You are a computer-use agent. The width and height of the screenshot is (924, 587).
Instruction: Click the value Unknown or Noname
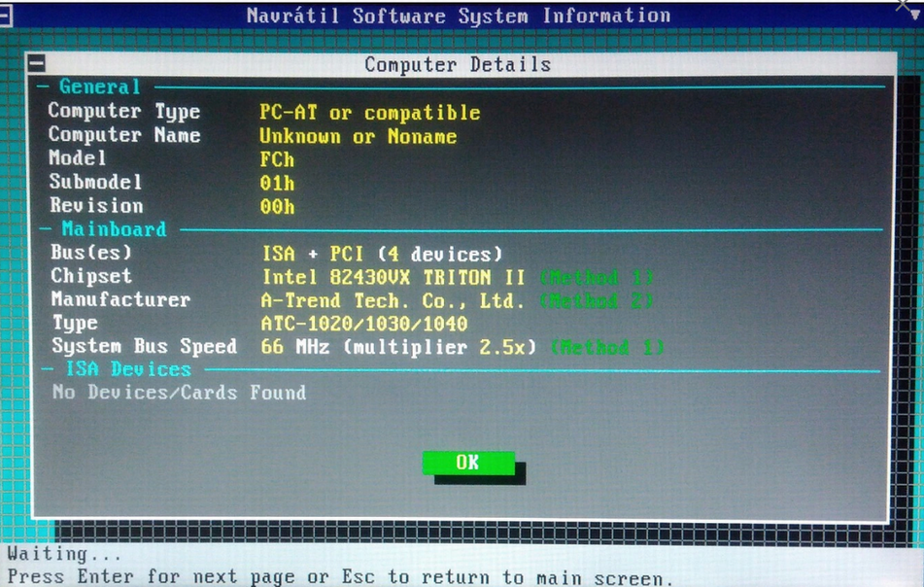point(359,136)
